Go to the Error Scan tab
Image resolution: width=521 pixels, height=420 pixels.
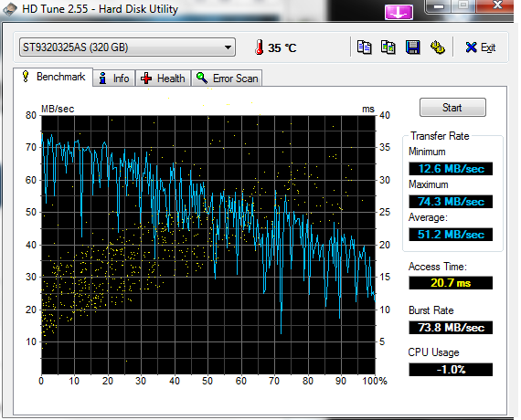tap(227, 79)
